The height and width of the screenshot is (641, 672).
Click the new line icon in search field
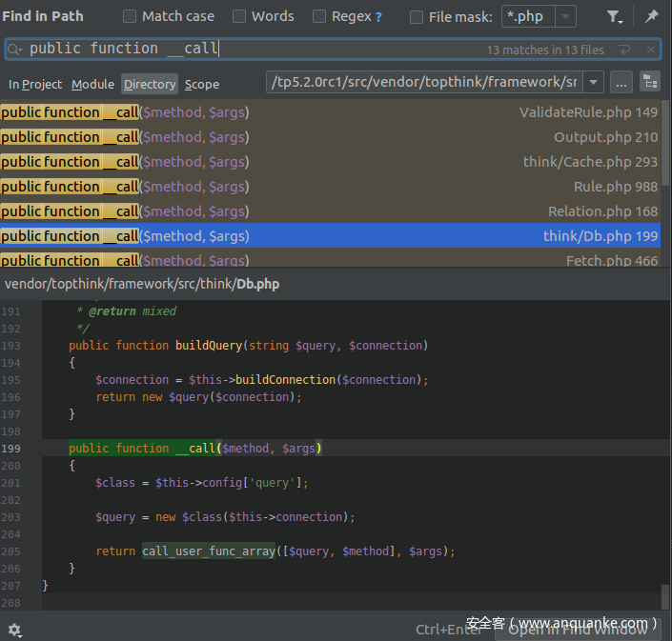[624, 50]
